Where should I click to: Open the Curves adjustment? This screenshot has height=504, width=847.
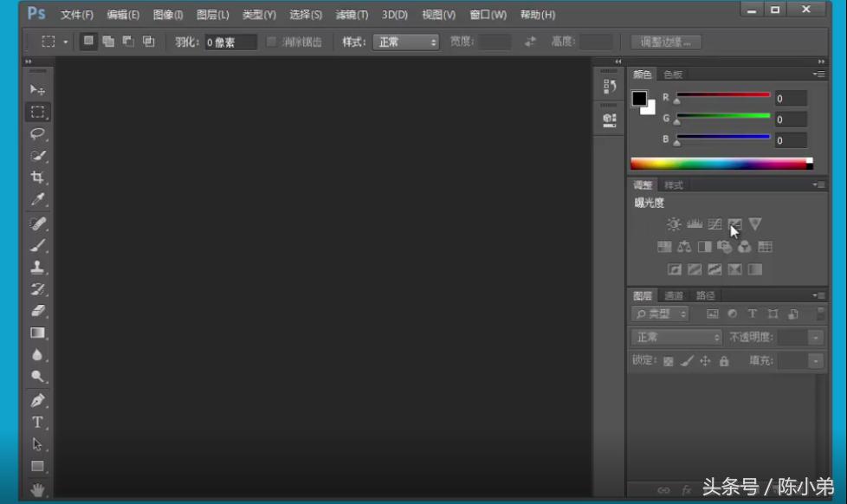[714, 223]
